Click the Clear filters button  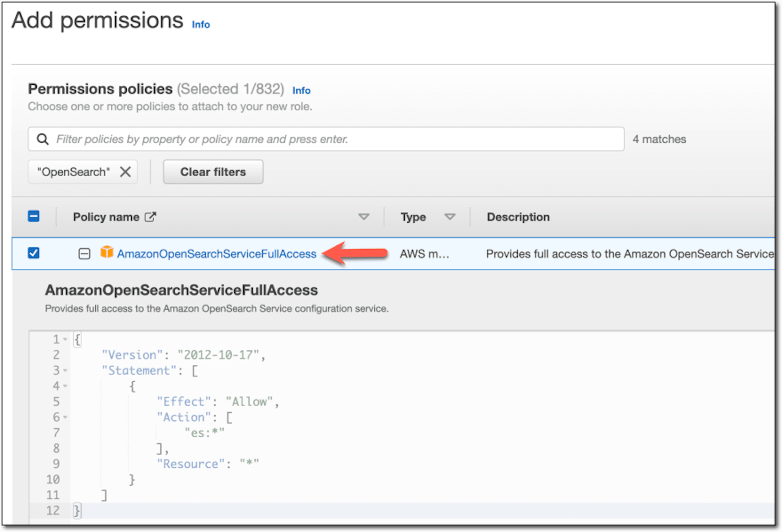coord(213,172)
